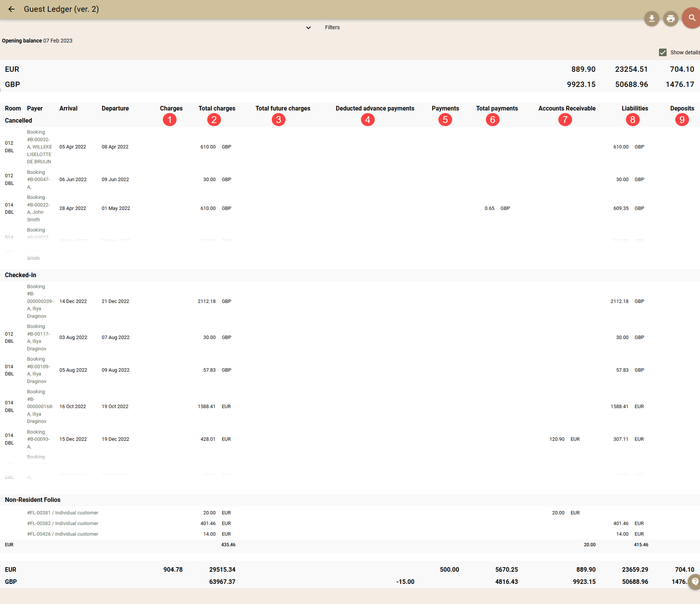Click departure date 19 Dec 2022
700x604 pixels.
coord(115,439)
